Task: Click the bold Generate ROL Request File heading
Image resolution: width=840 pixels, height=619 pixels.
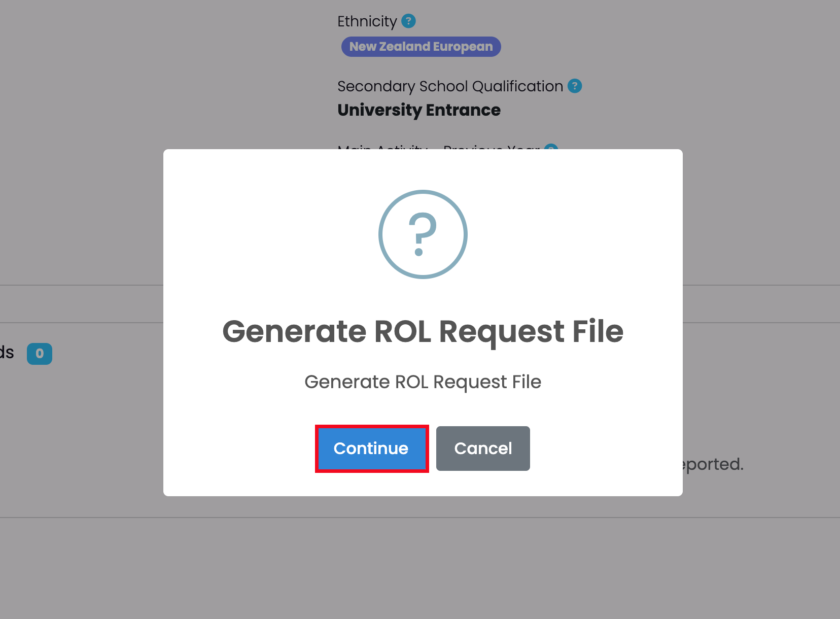Action: pos(423,331)
